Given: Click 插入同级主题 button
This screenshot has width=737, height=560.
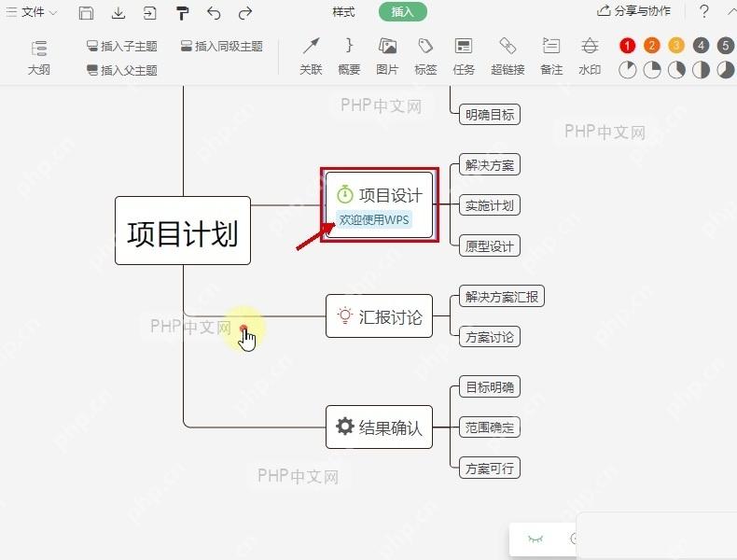Looking at the screenshot, I should tap(221, 46).
